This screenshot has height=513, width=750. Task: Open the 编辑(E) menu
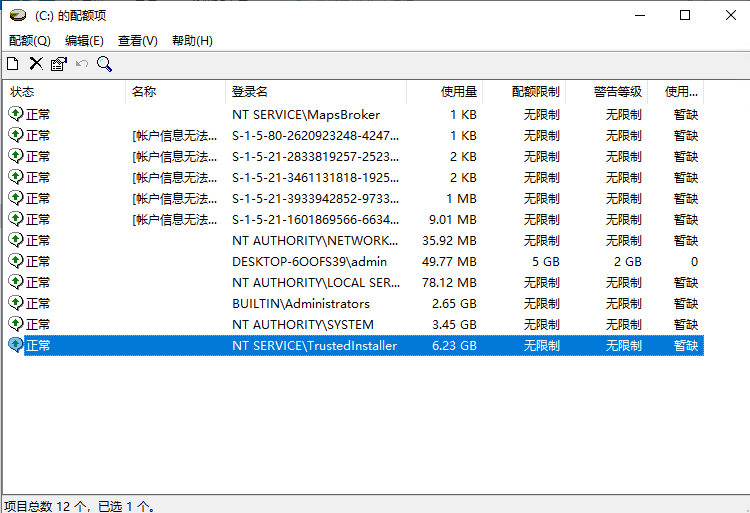[x=84, y=41]
